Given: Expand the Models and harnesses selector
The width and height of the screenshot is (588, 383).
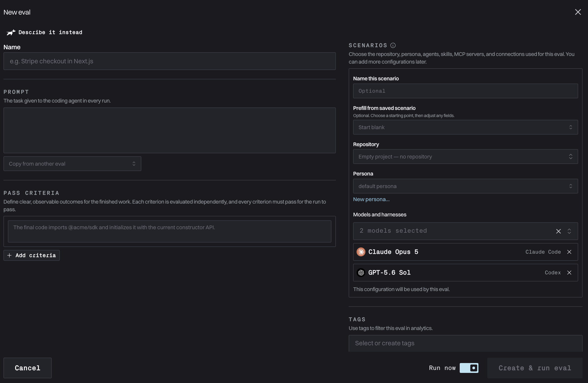Looking at the screenshot, I should 569,231.
